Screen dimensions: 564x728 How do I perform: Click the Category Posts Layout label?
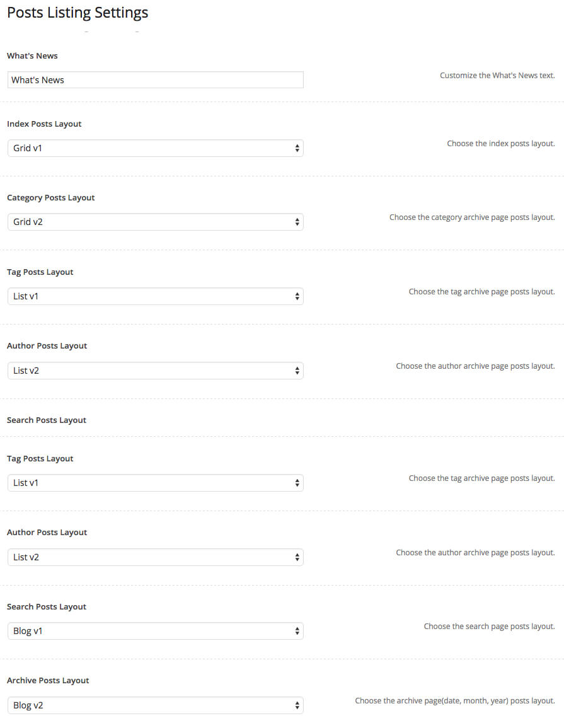coord(50,198)
